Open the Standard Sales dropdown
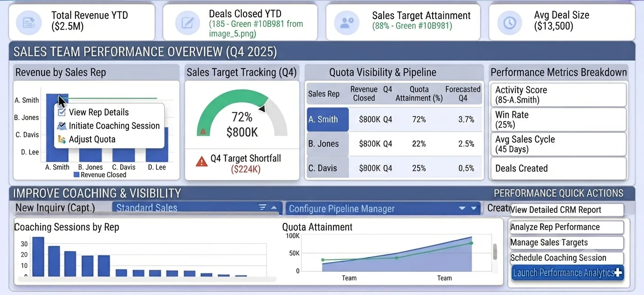Screen dimensions: 644x295 [196, 208]
